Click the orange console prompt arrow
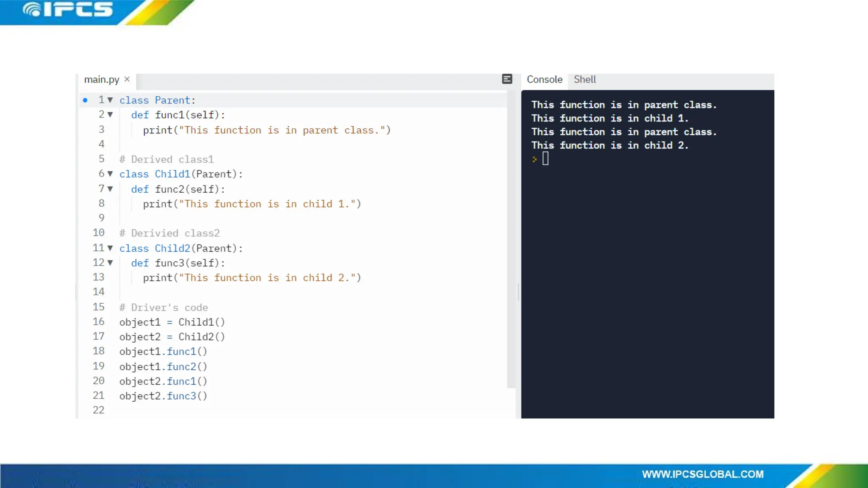868x488 pixels. (534, 159)
